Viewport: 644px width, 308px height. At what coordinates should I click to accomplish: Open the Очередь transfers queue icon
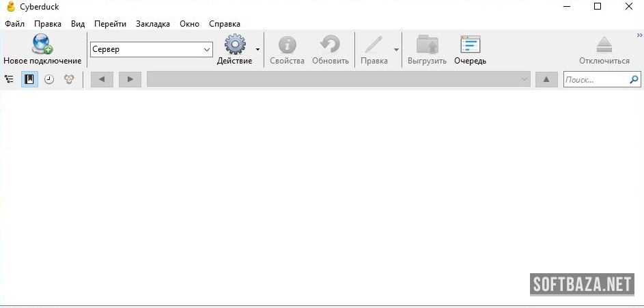[470, 45]
